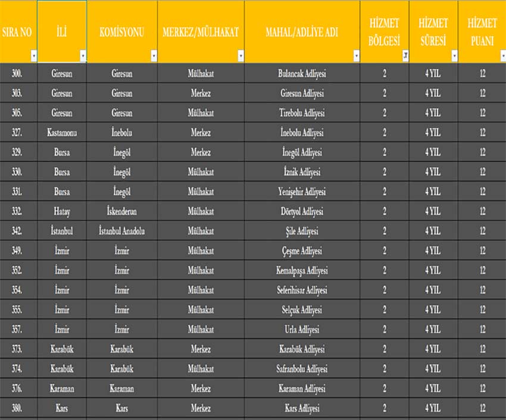506x420 pixels.
Task: Open the MAHAL/ADLİYE ADI filter dropdown
Action: coord(356,56)
